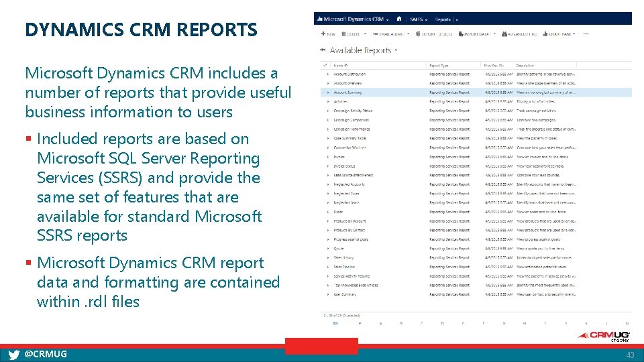Image resolution: width=644 pixels, height=362 pixels.
Task: Open the Products By Account report
Action: click(350, 221)
